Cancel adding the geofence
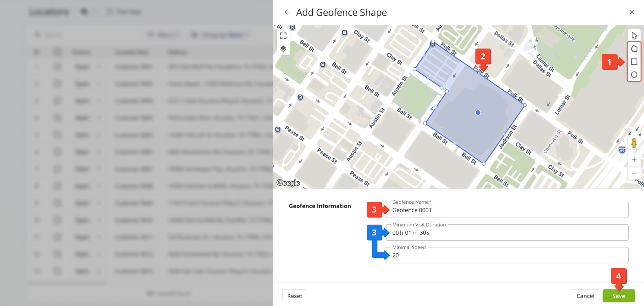This screenshot has height=306, width=644. pyautogui.click(x=585, y=296)
